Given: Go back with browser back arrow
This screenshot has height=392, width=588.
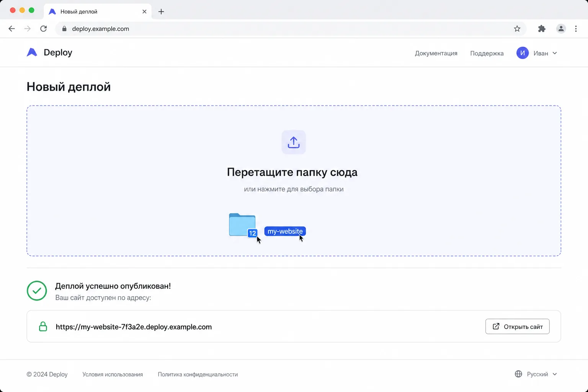Looking at the screenshot, I should tap(11, 29).
